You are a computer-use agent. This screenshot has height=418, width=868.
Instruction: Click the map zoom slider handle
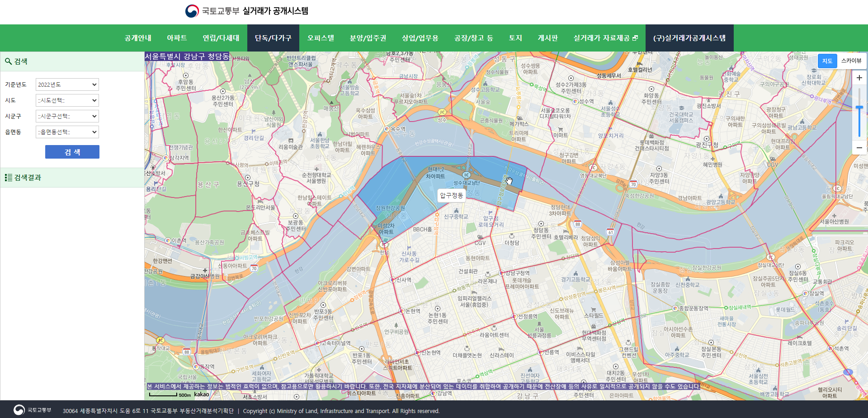pos(859,108)
